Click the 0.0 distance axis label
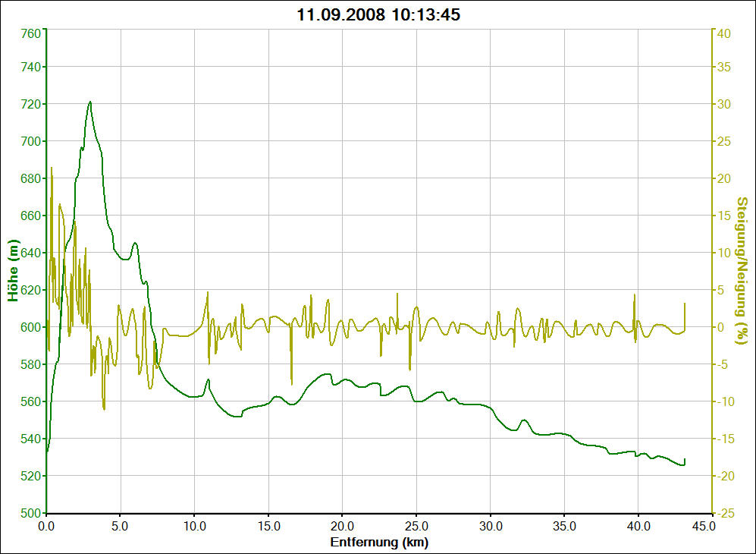The height and width of the screenshot is (554, 756). pos(47,526)
